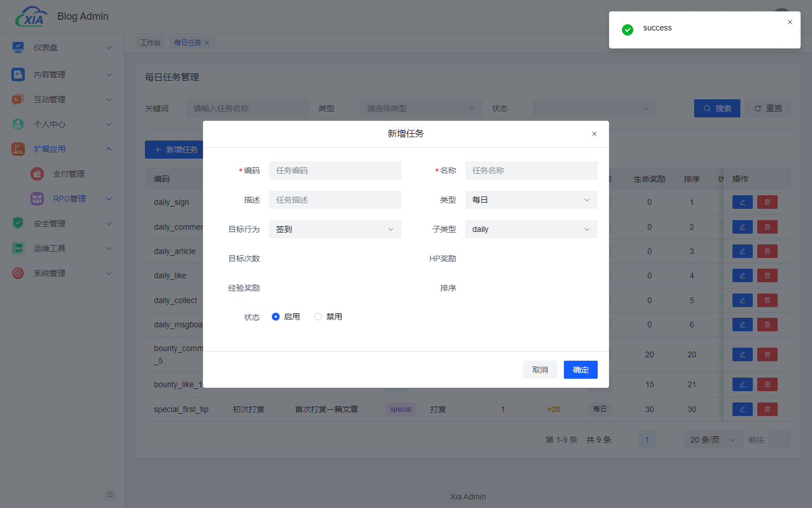Switch to the 工作台 tab
Viewport: 812px width, 508px height.
151,43
